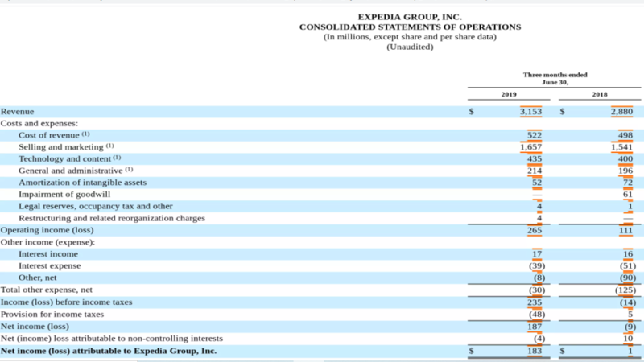This screenshot has width=644, height=362.
Task: Select Impairment of goodwill value 61
Action: [628, 194]
